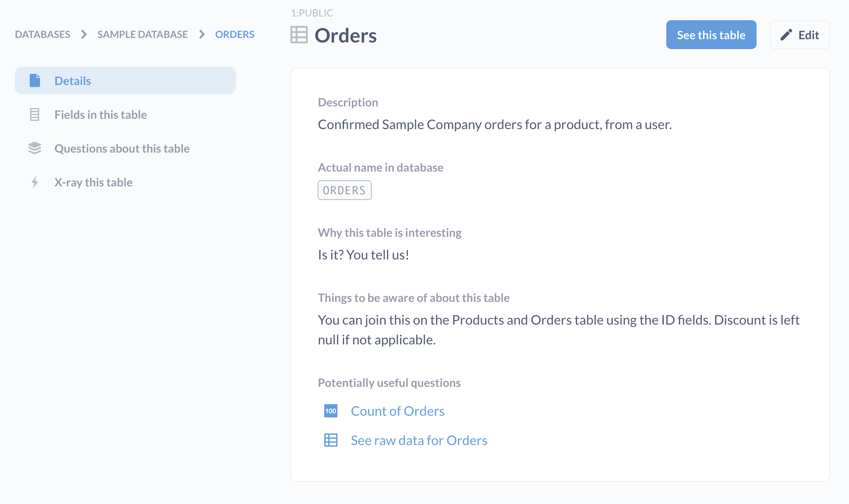Click the Details panel icon
This screenshot has width=849, height=504.
[34, 80]
